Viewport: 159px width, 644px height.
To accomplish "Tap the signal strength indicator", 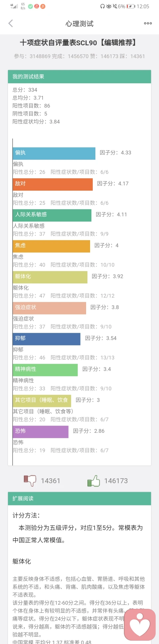I will [14, 6].
